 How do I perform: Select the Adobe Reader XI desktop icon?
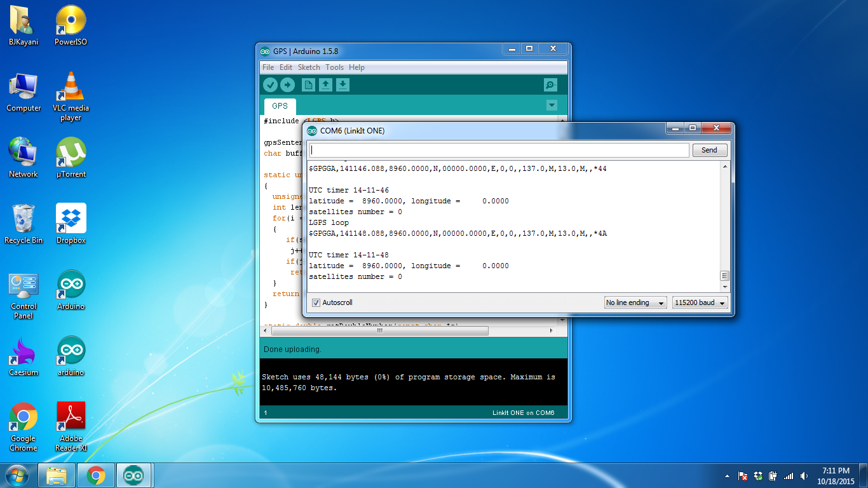(71, 426)
